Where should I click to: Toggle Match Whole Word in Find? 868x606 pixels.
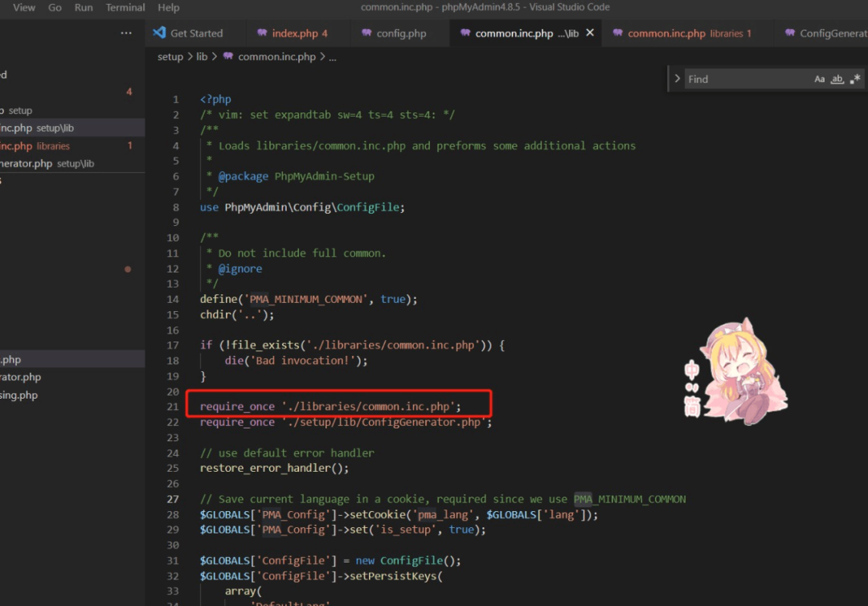(x=837, y=79)
